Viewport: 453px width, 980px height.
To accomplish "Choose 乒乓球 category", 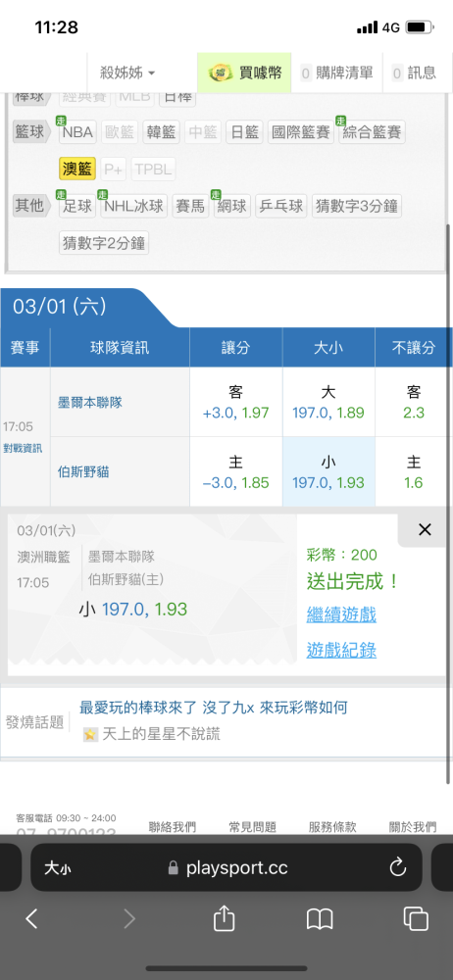I will pyautogui.click(x=281, y=206).
